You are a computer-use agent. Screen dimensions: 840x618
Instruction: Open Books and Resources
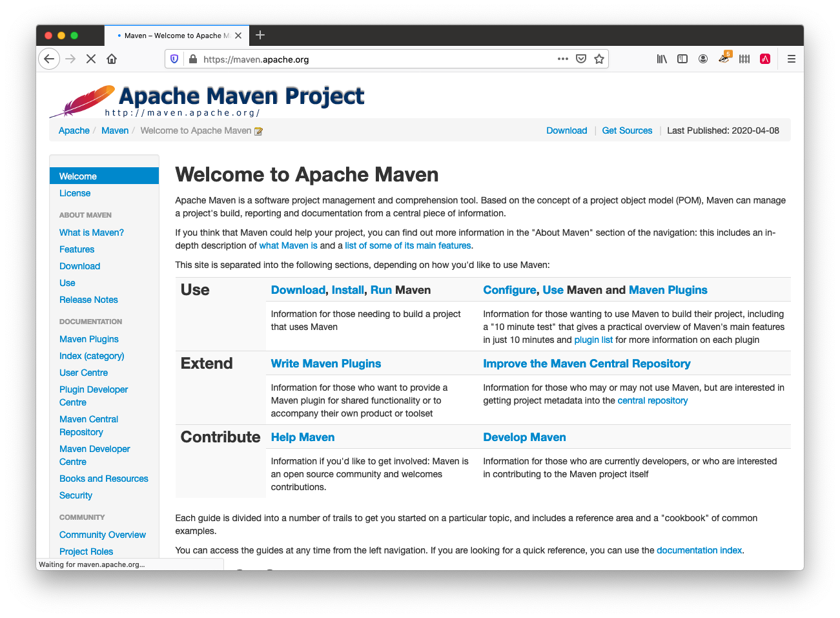(104, 479)
